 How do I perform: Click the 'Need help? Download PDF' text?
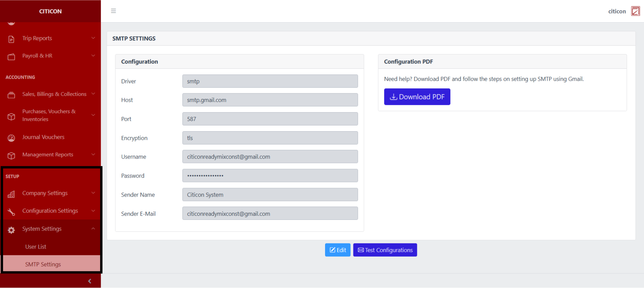[484, 79]
